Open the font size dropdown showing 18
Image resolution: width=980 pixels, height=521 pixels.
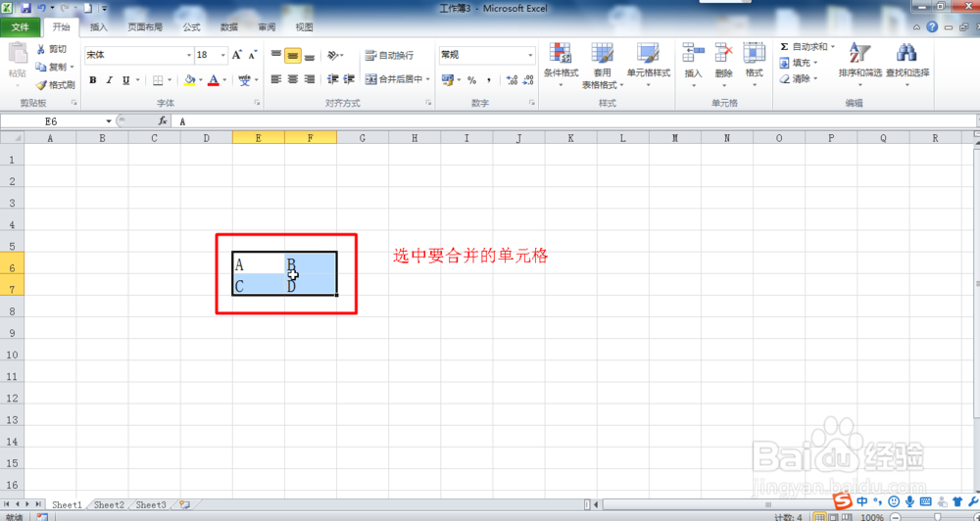[x=223, y=55]
